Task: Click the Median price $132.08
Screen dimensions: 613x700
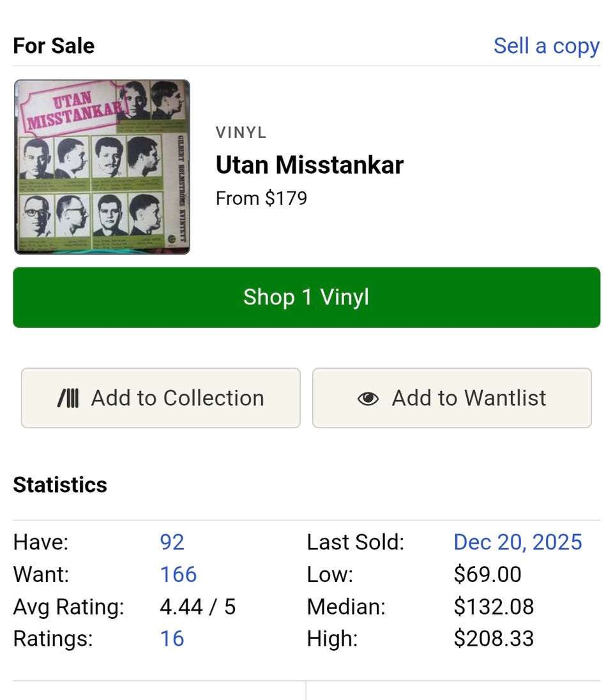Action: (494, 607)
